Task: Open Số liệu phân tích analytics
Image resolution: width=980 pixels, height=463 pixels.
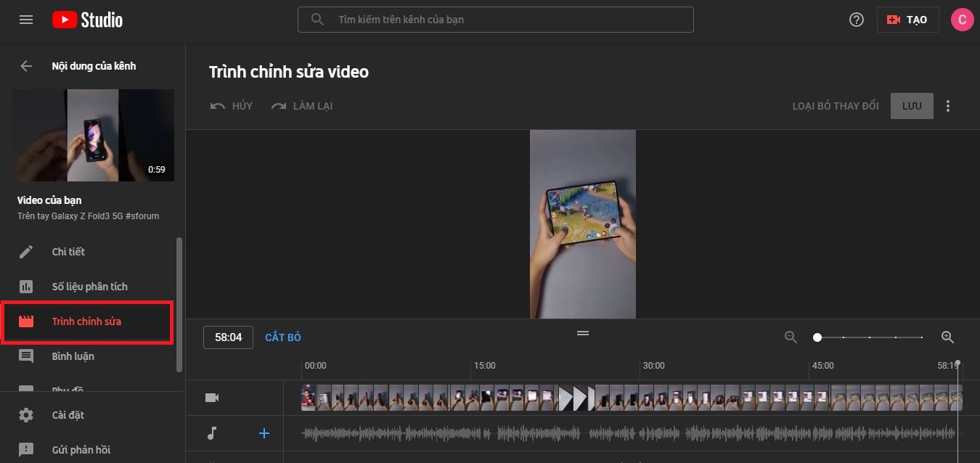Action: (89, 287)
